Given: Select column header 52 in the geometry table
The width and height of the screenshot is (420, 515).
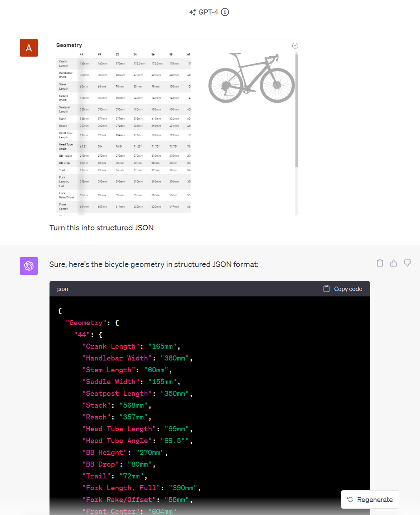Looking at the screenshot, I should (x=117, y=54).
